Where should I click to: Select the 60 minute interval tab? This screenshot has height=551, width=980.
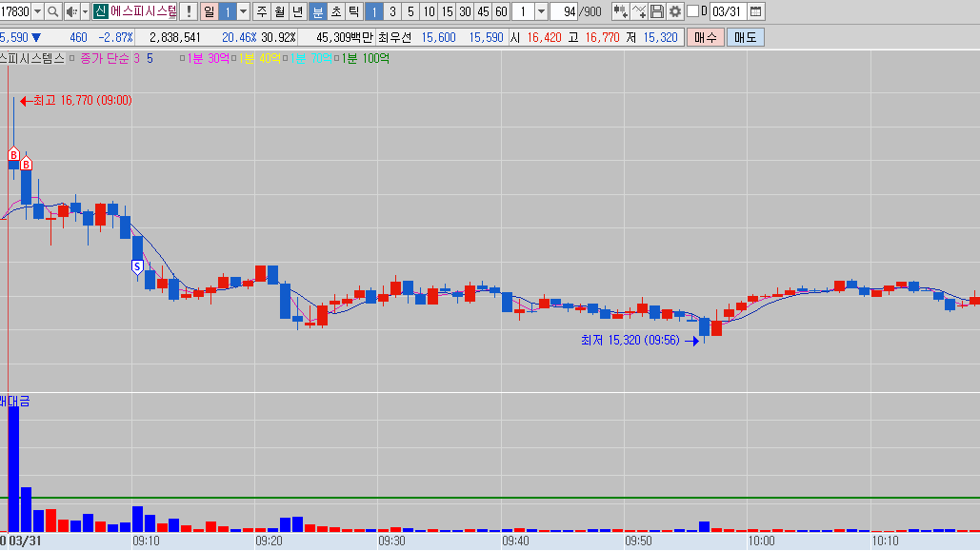501,11
